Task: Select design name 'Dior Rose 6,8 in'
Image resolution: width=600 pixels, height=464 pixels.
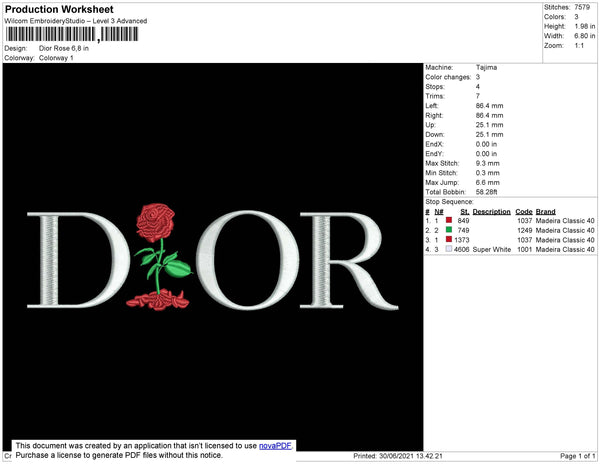Action: coord(64,48)
